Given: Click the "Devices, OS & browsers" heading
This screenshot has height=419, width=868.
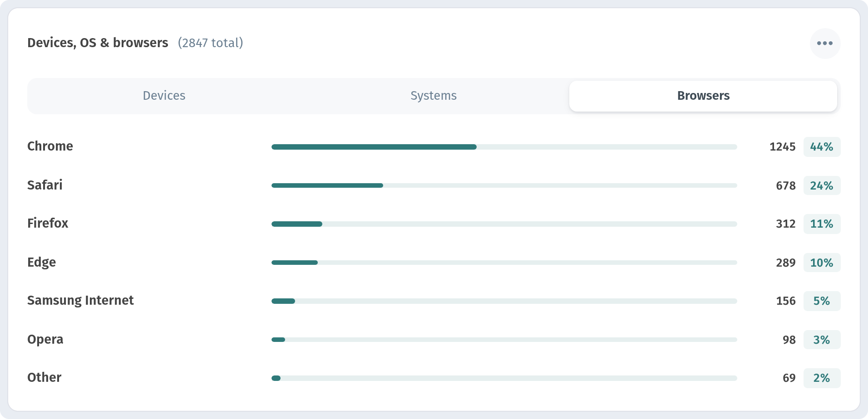Looking at the screenshot, I should click(98, 43).
